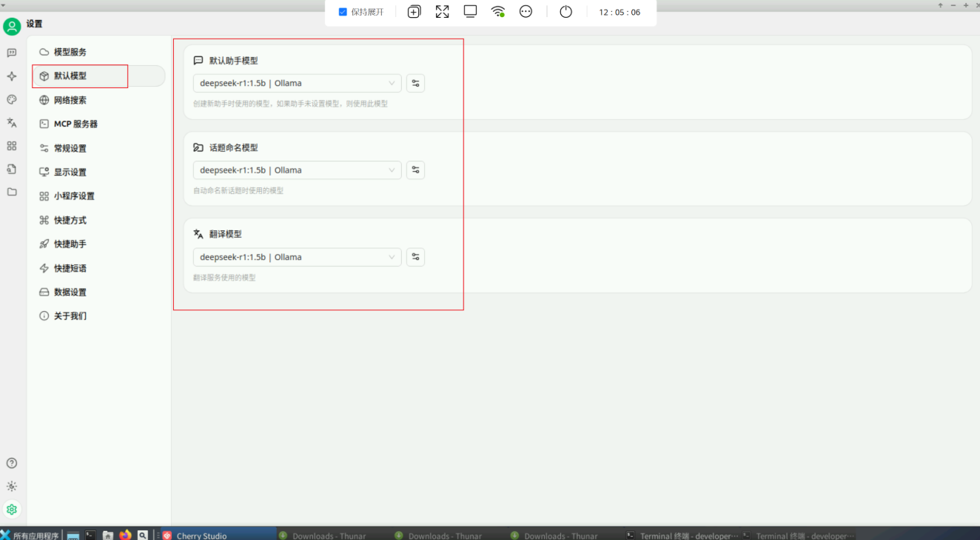Viewport: 980px width, 540px height.
Task: Open the paintings palette icon in sidebar
Action: point(12,99)
